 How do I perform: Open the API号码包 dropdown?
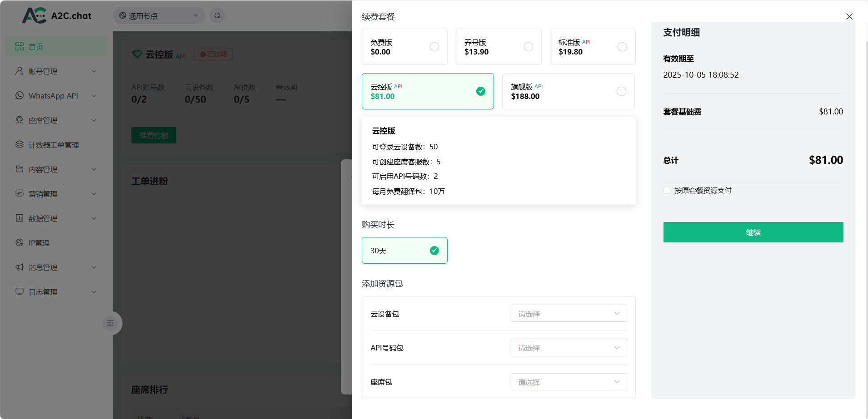(x=569, y=348)
